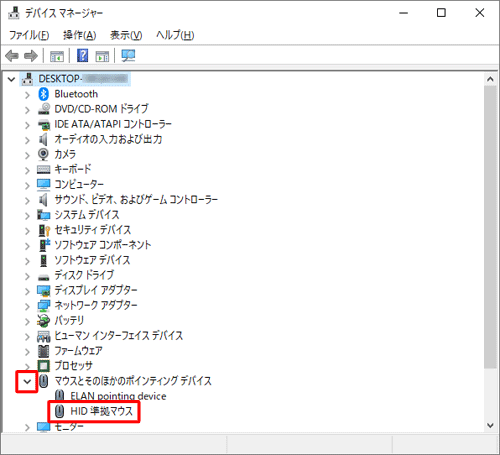The width and height of the screenshot is (500, 455).
Task: Click the ヒューマン インターフェイス デバイス icon
Action: [x=44, y=336]
